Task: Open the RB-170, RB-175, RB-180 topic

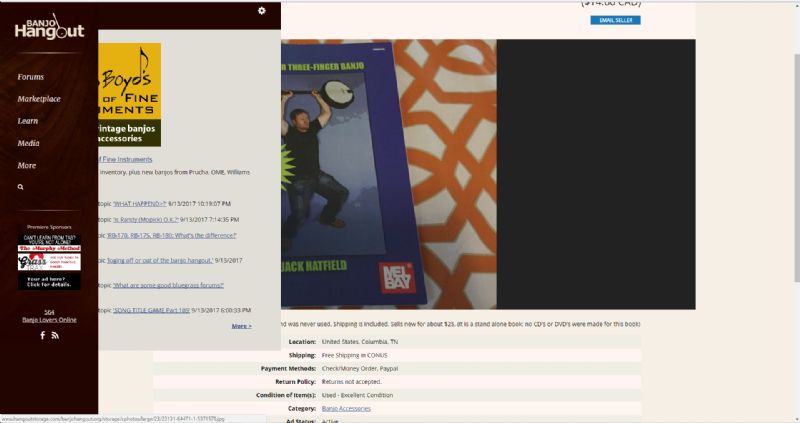Action: (x=174, y=235)
